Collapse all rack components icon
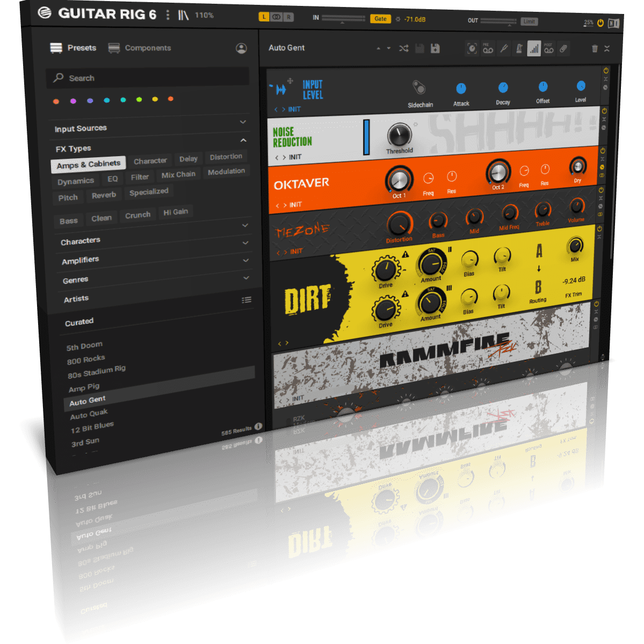The image size is (644, 644). coord(607,49)
